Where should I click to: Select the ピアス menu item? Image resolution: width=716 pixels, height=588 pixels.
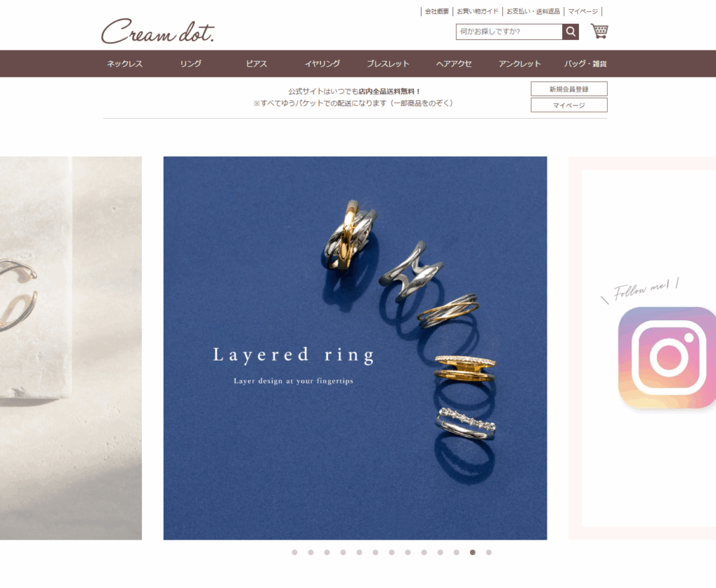256,64
